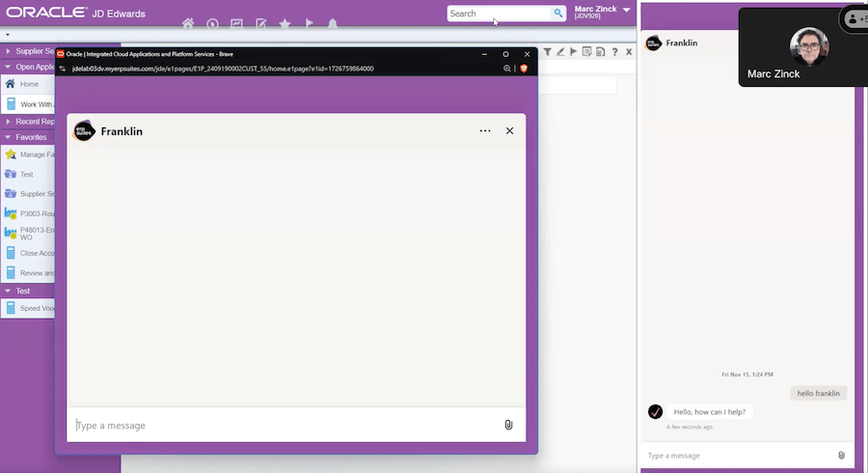This screenshot has width=868, height=473.
Task: Select the Work With application entry
Action: pos(29,104)
